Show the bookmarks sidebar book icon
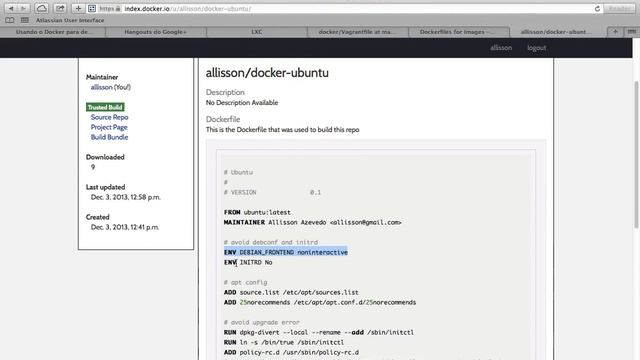The width and height of the screenshot is (640, 360). tap(10, 20)
